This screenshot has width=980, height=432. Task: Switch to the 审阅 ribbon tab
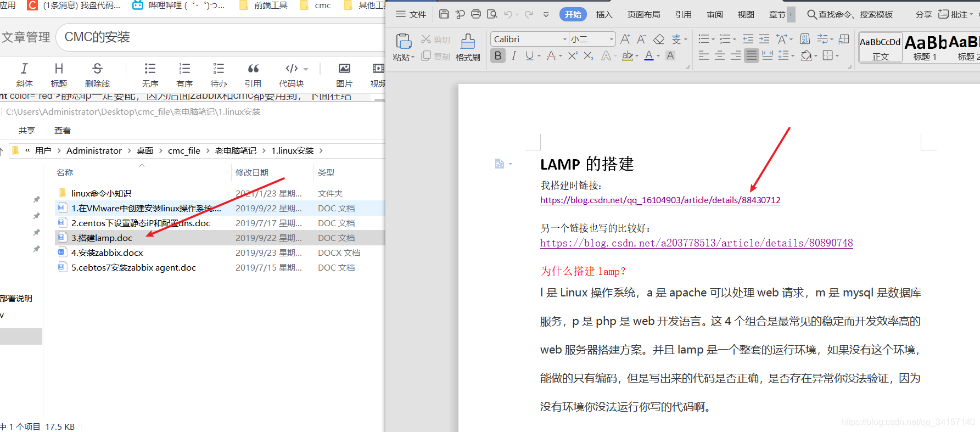(x=715, y=14)
